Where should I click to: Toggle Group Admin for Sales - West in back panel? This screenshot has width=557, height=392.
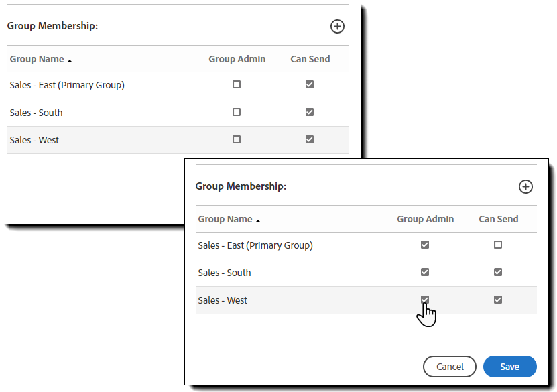point(236,139)
